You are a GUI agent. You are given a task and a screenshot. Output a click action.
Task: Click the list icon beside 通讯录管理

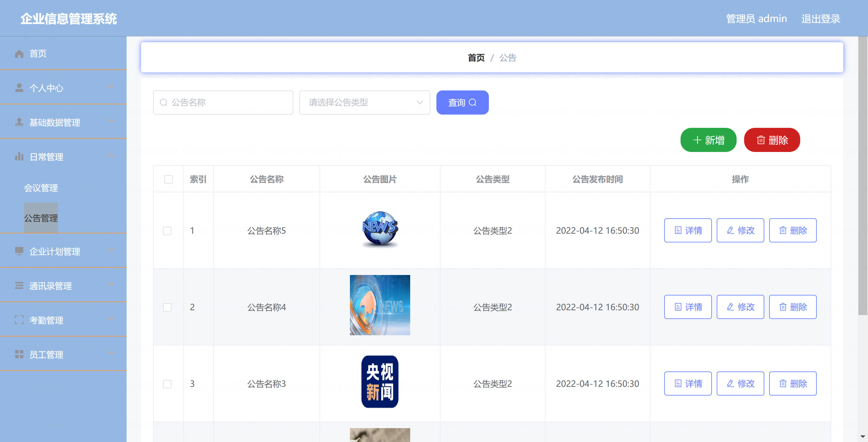click(19, 286)
